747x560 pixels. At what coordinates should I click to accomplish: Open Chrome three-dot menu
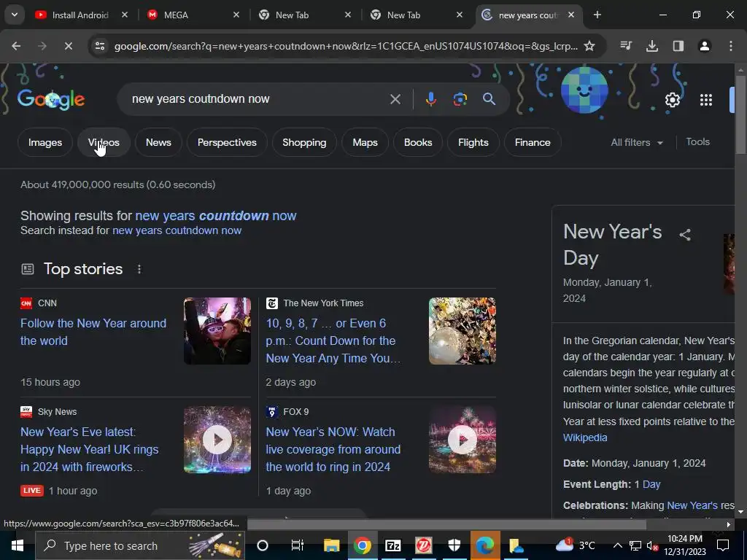coord(730,46)
